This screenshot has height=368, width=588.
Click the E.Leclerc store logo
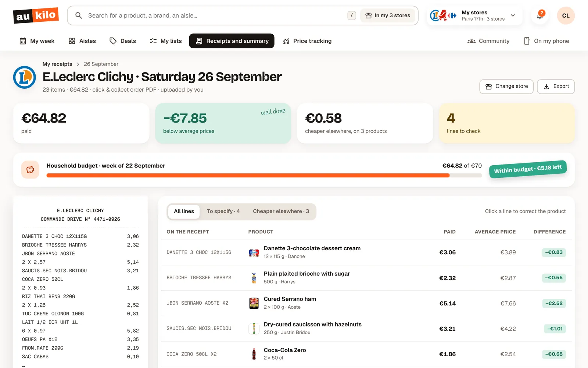click(25, 77)
